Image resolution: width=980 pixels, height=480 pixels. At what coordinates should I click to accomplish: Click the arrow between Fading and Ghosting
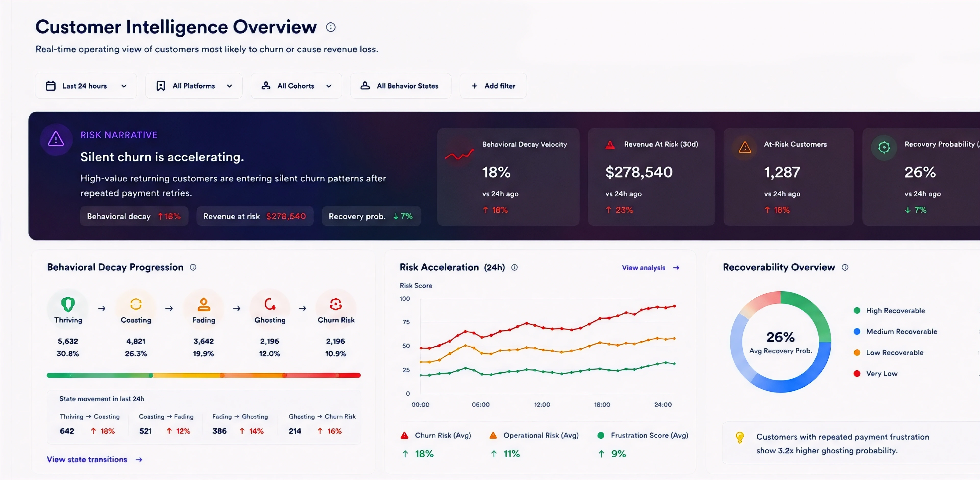237,308
